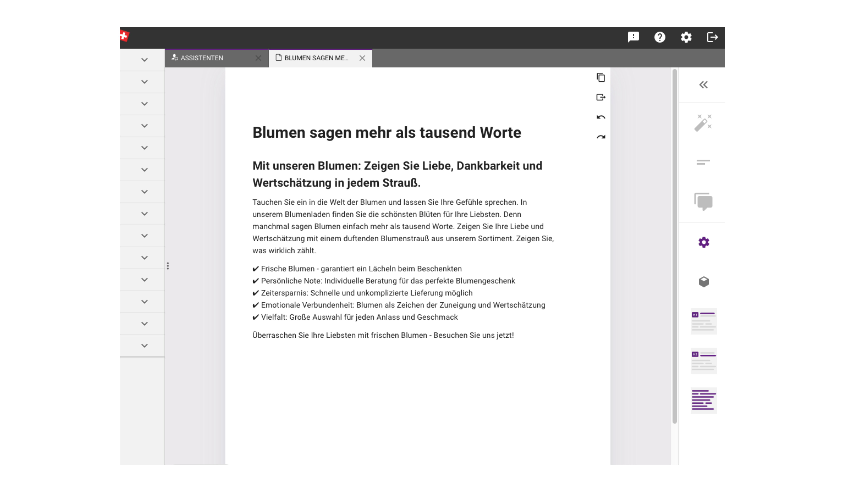Click bullet 'Emotionale Verbundenheit: Blumen als Zeichen'
Viewport: 868px width, 488px height.
click(x=399, y=305)
